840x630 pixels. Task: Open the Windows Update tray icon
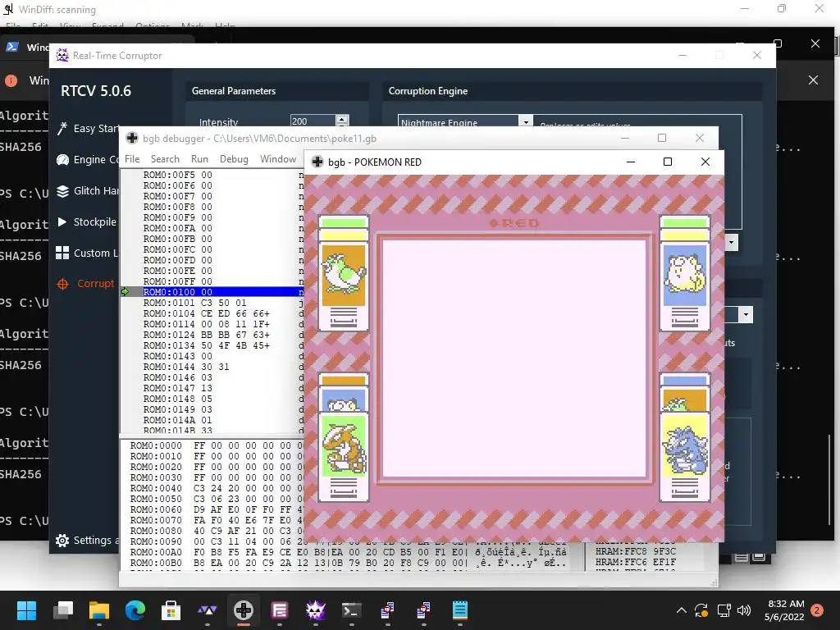click(701, 610)
